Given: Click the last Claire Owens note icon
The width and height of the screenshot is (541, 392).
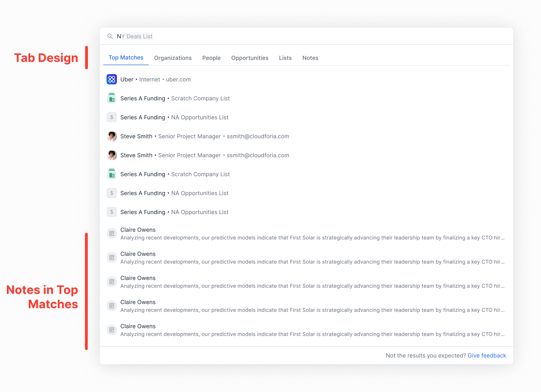Looking at the screenshot, I should coord(112,330).
